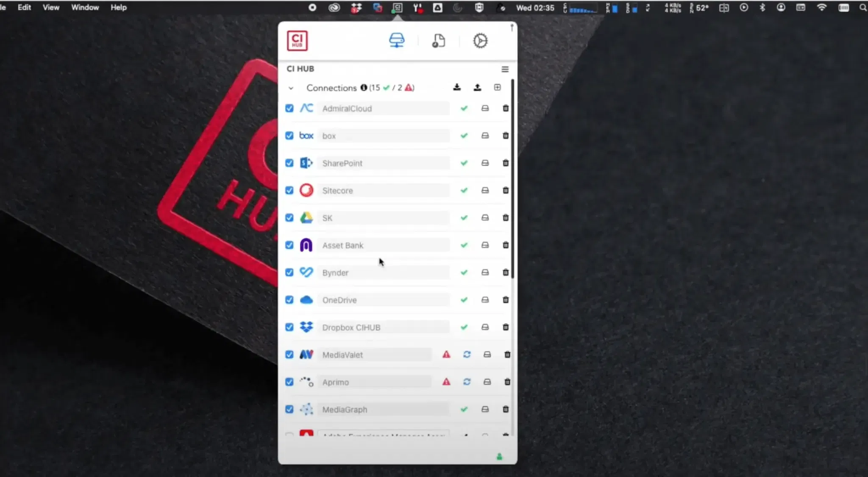Click the drive icon for Dropbox CIHUB
Screen dimensions: 868x477
click(x=485, y=327)
